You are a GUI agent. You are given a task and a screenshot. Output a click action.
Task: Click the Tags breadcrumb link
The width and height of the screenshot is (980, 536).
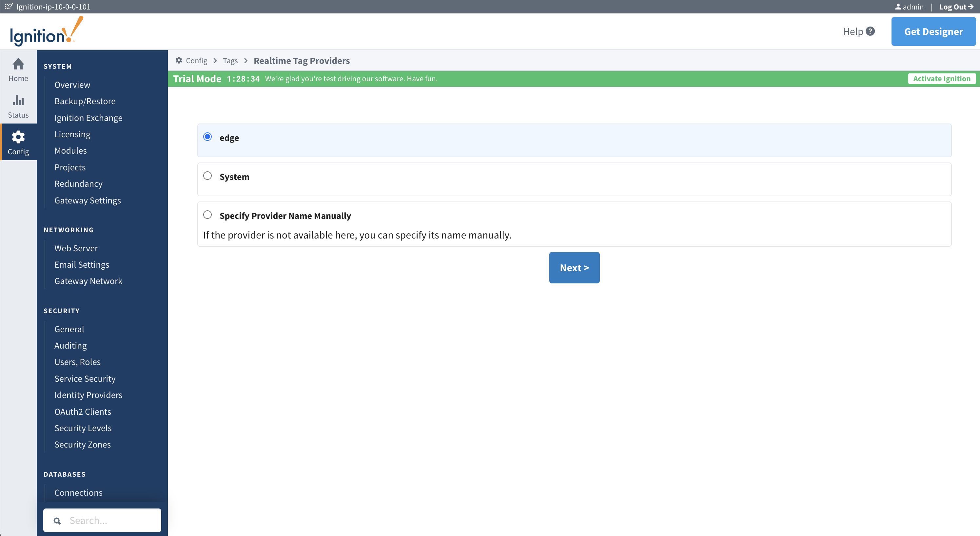230,61
